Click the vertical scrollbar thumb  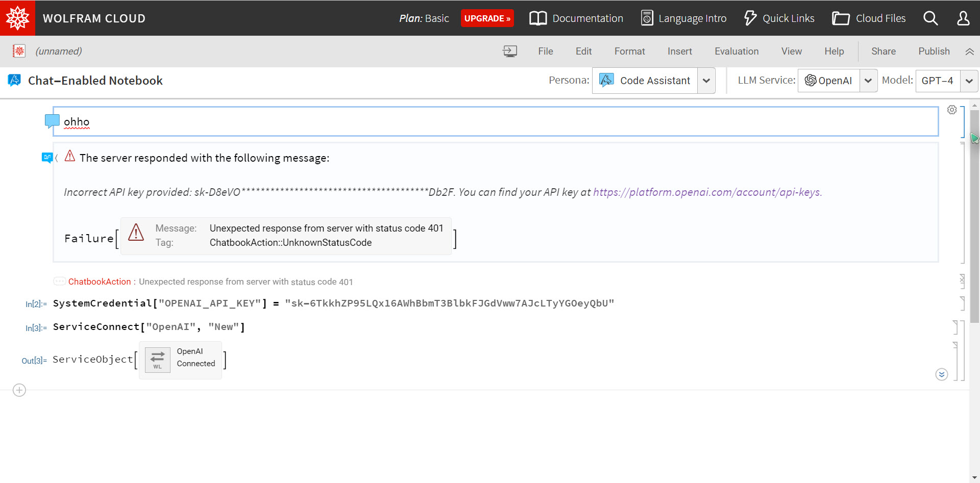tap(974, 217)
